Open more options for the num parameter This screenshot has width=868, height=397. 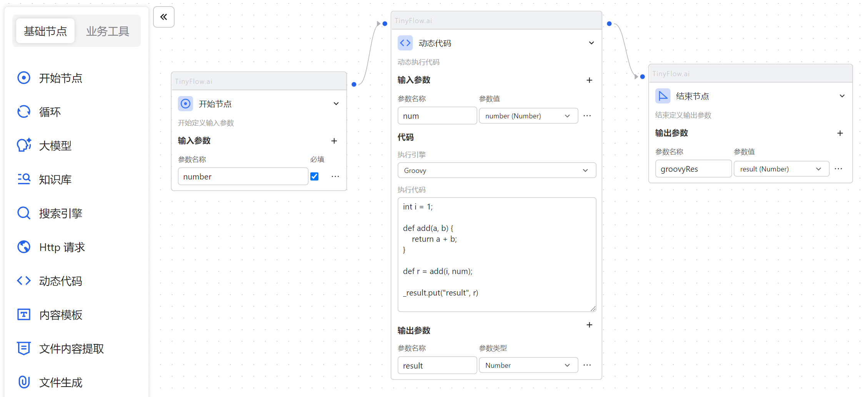click(x=587, y=116)
